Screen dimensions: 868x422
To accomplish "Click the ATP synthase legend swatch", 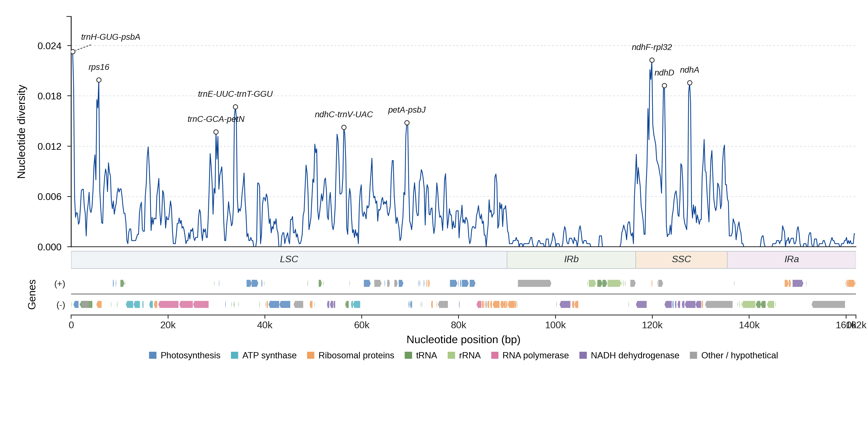I will 235,355.
